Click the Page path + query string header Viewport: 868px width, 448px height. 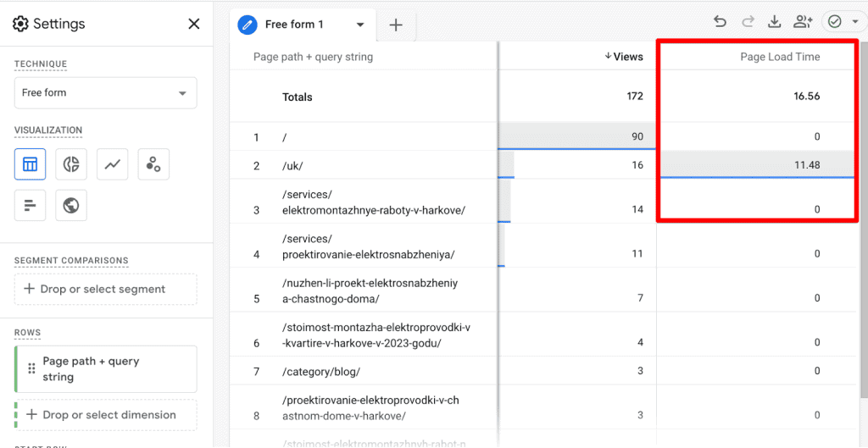(313, 57)
